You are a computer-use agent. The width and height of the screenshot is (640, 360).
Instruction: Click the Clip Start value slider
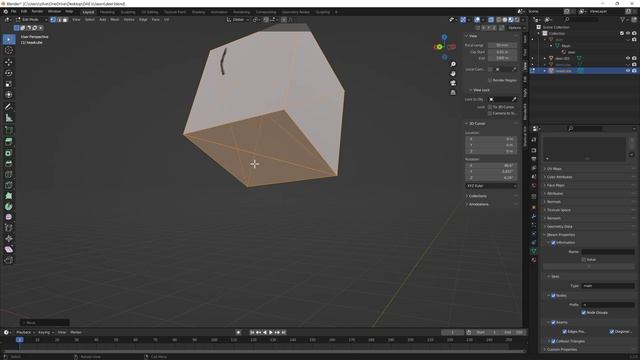(502, 52)
